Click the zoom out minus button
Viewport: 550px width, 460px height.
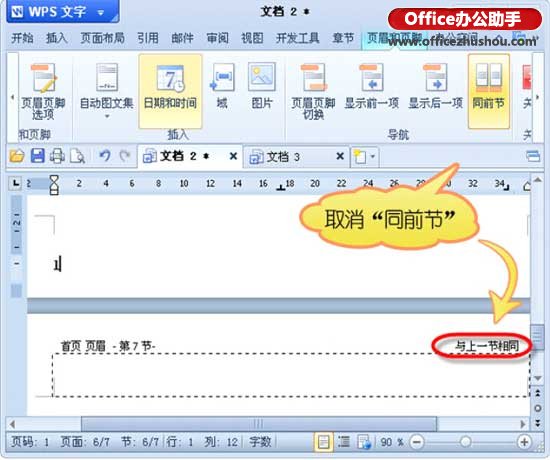[416, 442]
